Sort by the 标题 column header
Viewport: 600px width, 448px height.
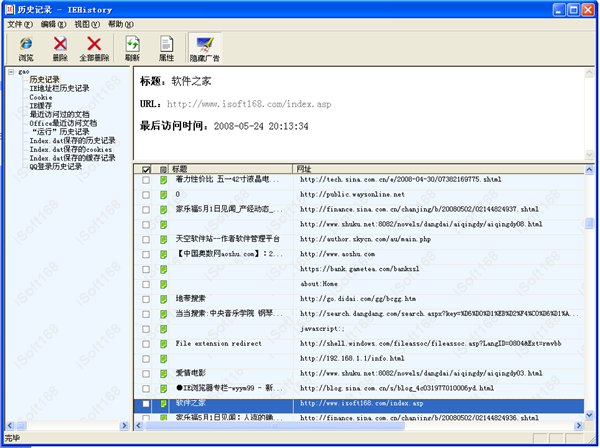(231, 169)
